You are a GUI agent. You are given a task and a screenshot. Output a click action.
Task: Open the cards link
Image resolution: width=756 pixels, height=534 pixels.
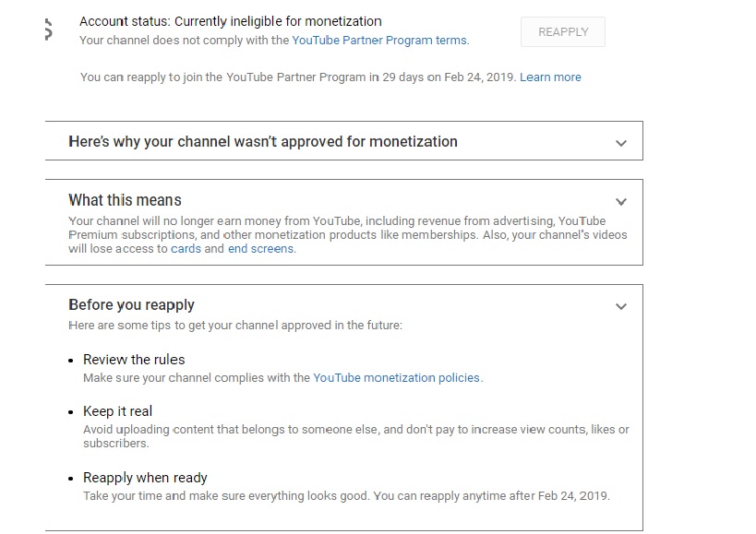[x=186, y=249]
